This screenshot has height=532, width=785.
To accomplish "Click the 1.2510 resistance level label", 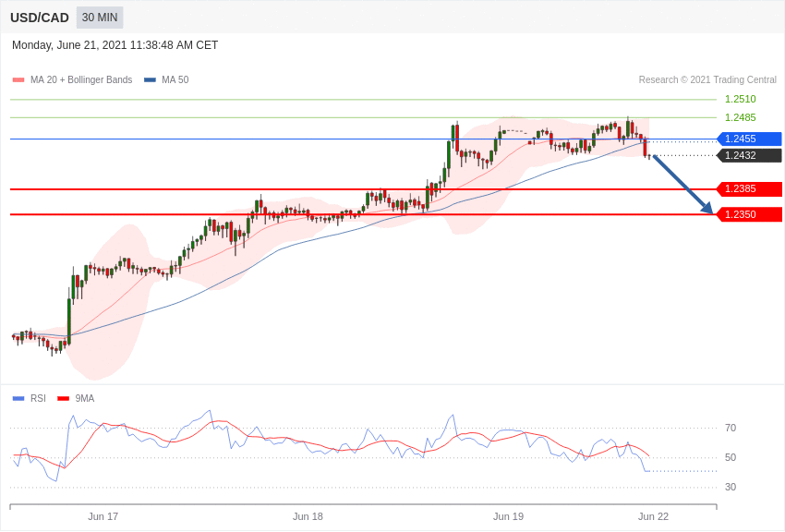I will [741, 99].
